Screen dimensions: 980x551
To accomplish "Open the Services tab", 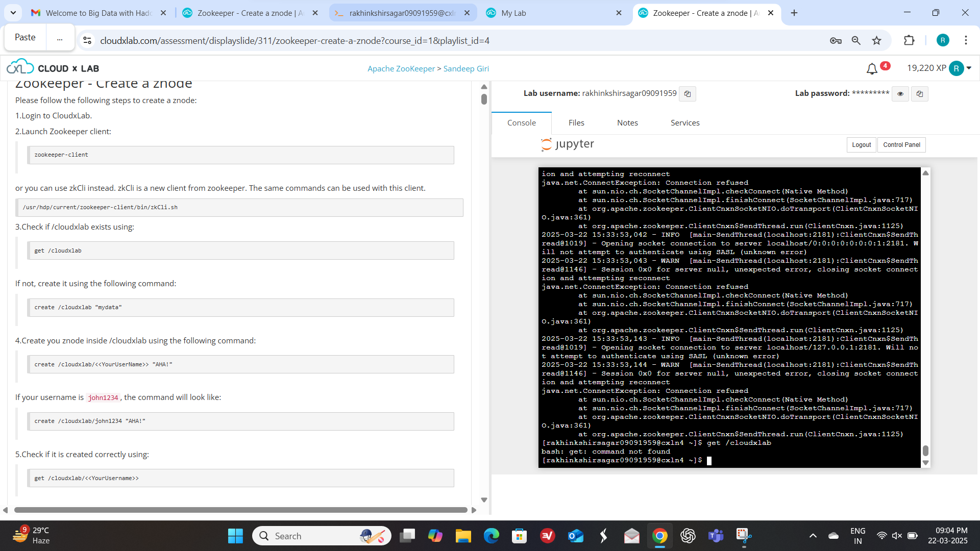I will click(x=684, y=123).
